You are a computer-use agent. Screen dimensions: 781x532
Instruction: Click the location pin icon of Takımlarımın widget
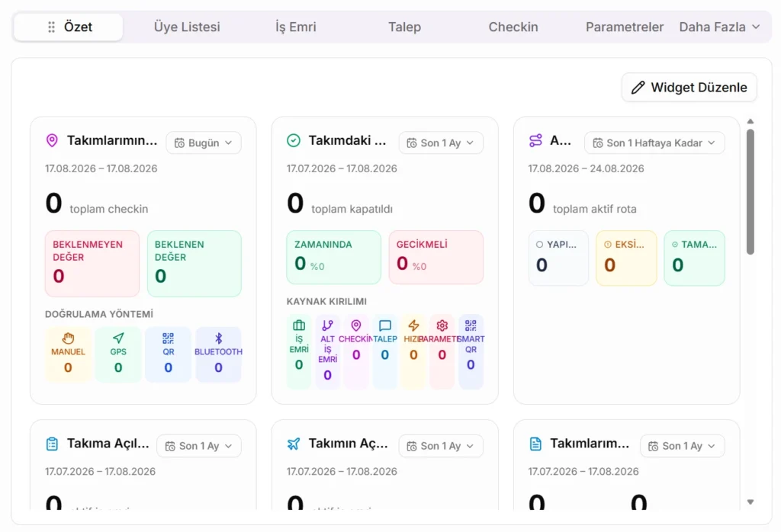click(x=52, y=141)
